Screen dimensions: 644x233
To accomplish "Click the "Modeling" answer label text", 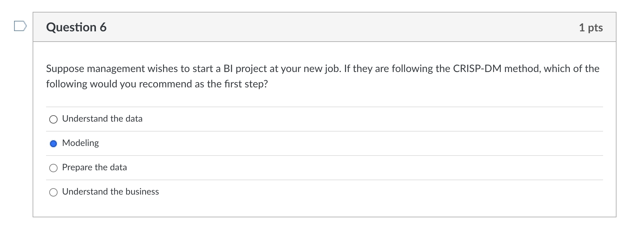I will 80,143.
